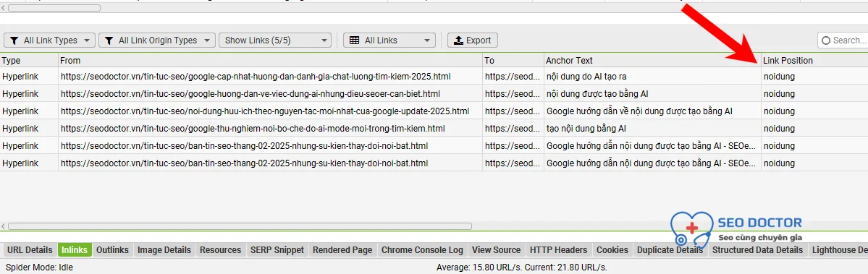Screen dimensions: 868x274
Task: Open the Outlinks tab
Action: [x=112, y=250]
